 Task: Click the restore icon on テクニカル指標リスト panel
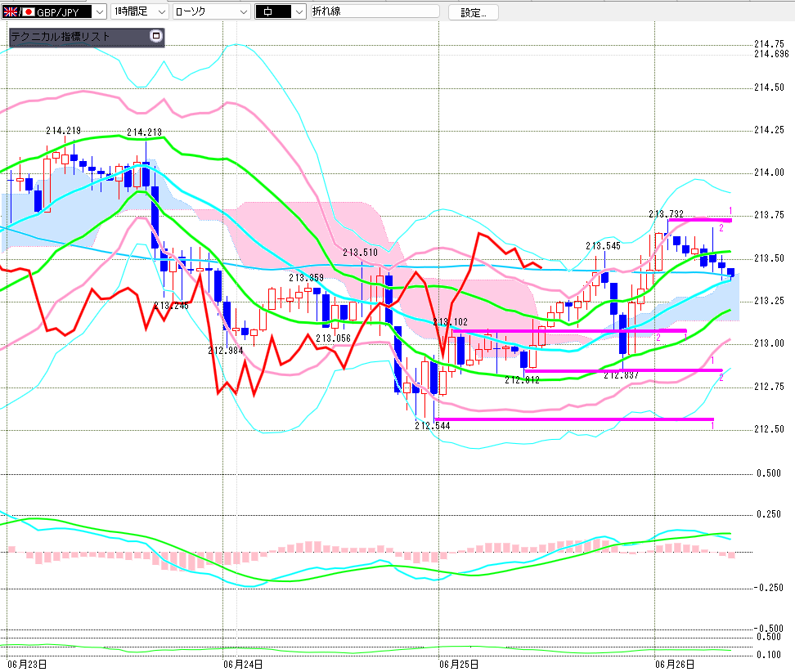tap(155, 35)
